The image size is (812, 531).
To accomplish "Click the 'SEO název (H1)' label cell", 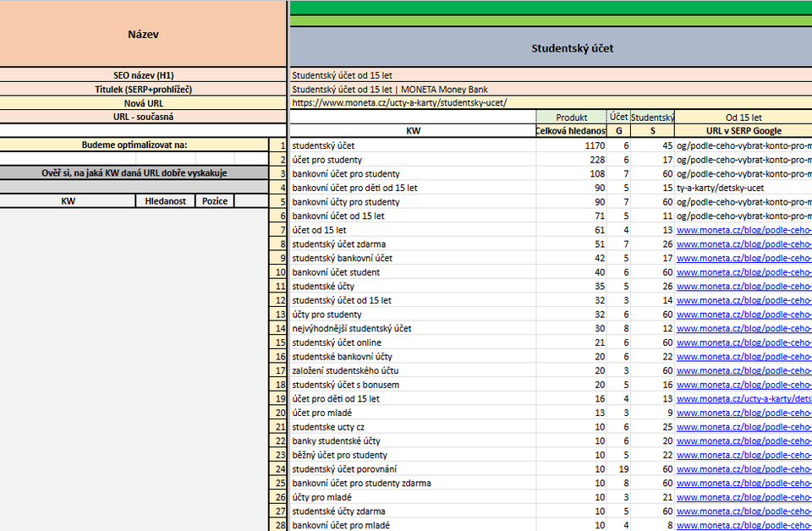I will pyautogui.click(x=143, y=75).
